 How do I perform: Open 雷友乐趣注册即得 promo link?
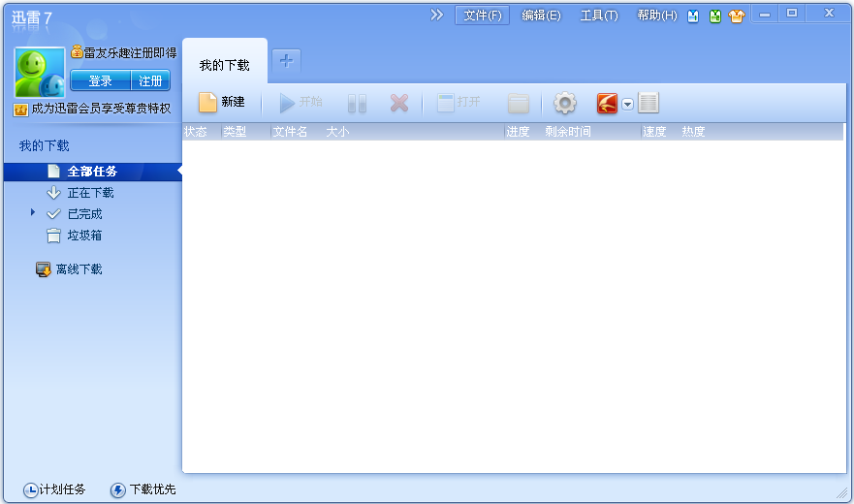130,53
